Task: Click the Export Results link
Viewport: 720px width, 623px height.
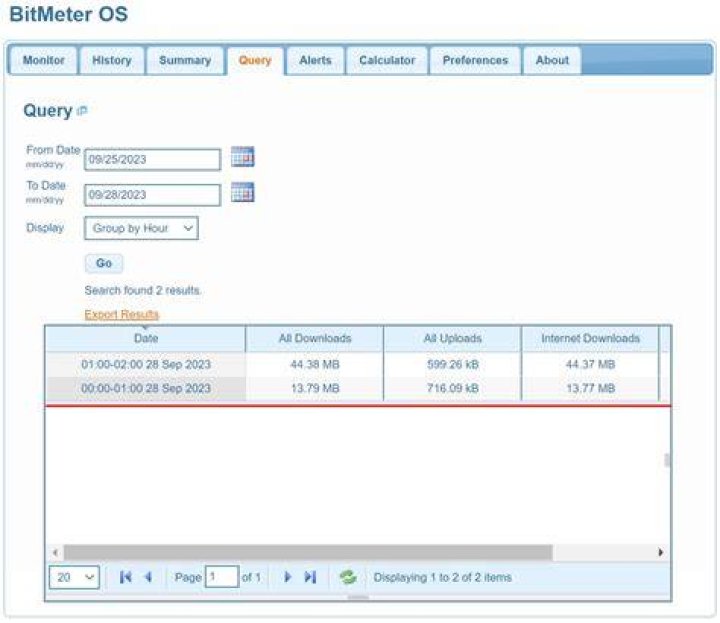Action: pos(122,314)
